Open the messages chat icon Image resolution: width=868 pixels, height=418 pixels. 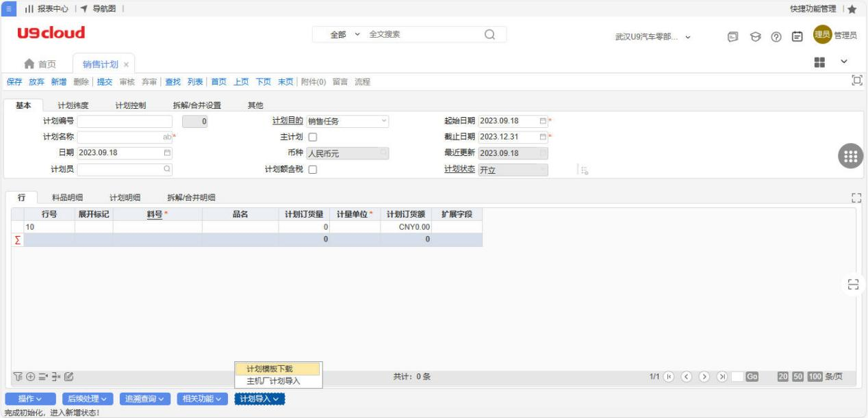pyautogui.click(x=732, y=37)
